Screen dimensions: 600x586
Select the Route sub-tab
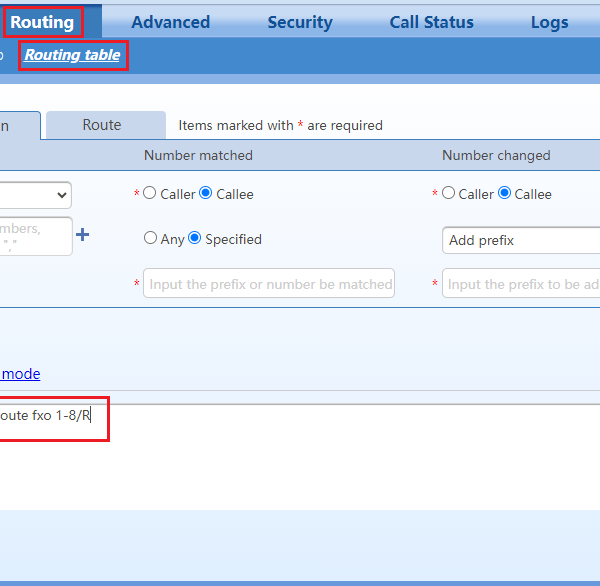click(x=102, y=125)
